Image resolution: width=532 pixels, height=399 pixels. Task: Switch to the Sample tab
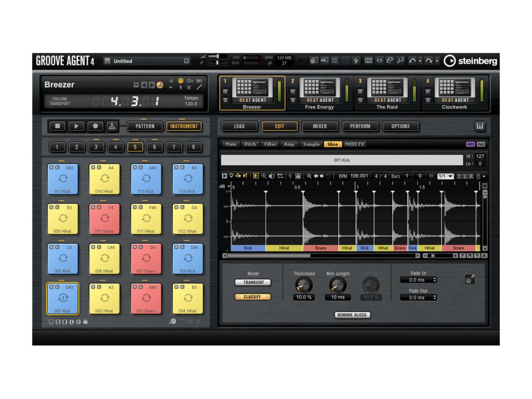point(311,144)
